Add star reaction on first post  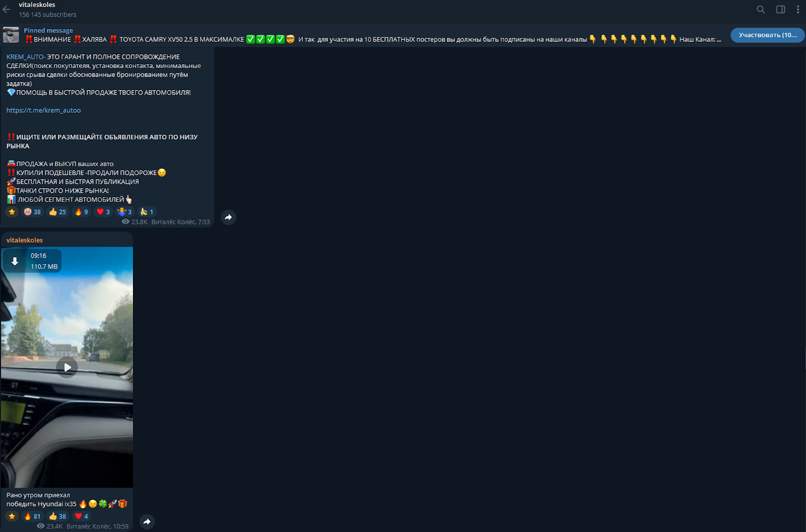(x=12, y=212)
